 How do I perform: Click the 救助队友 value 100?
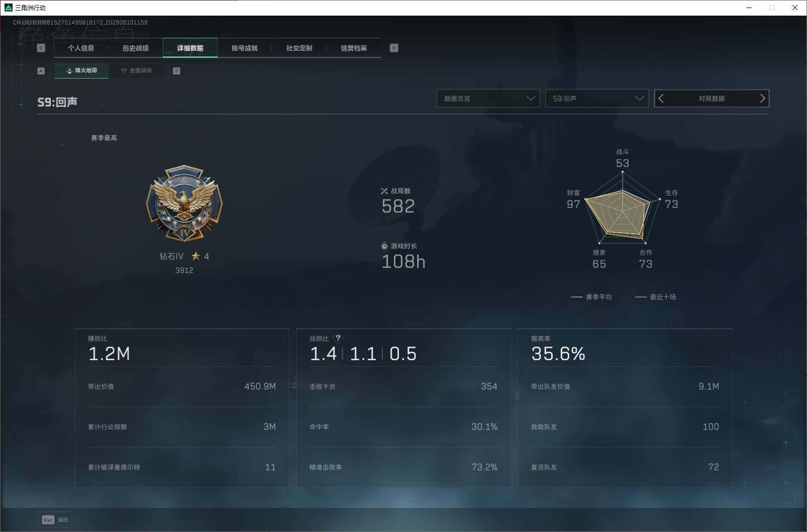[711, 427]
